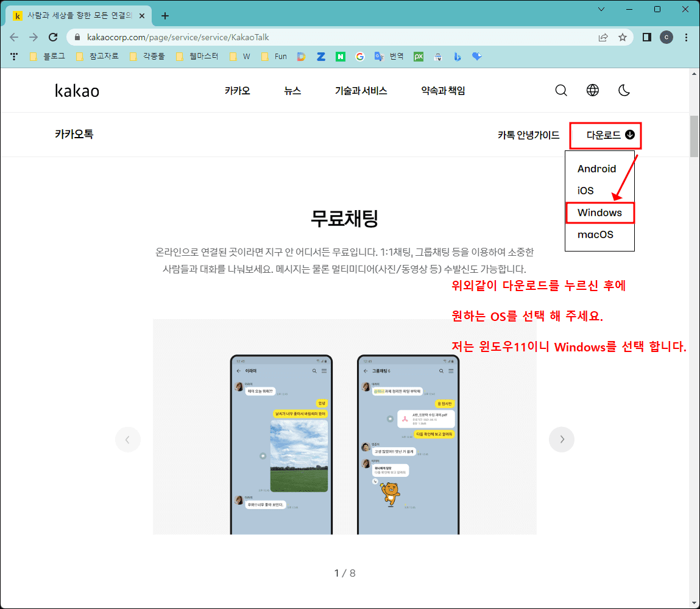Open the 카톡 안녕가이드 link
The width and height of the screenshot is (700, 609).
click(x=528, y=135)
